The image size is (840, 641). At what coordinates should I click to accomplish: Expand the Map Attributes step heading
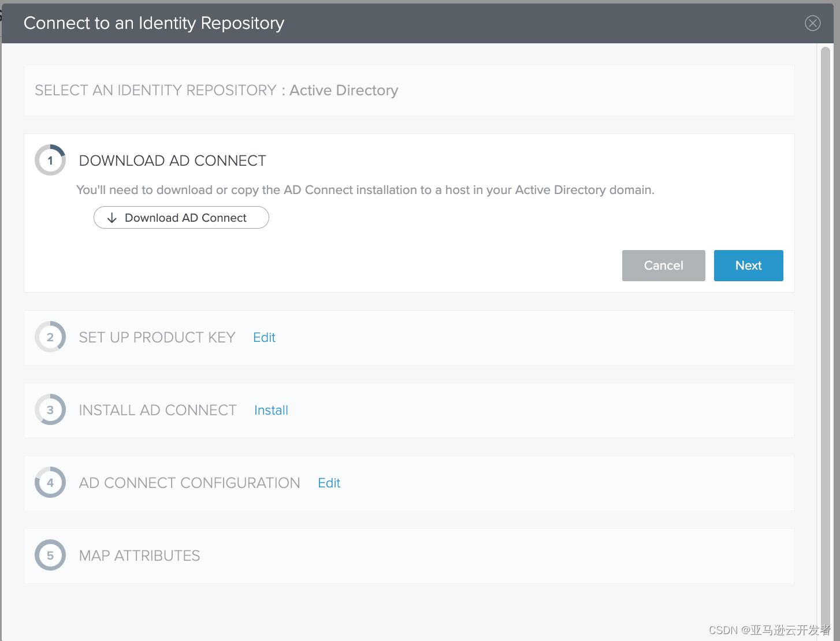click(x=139, y=556)
